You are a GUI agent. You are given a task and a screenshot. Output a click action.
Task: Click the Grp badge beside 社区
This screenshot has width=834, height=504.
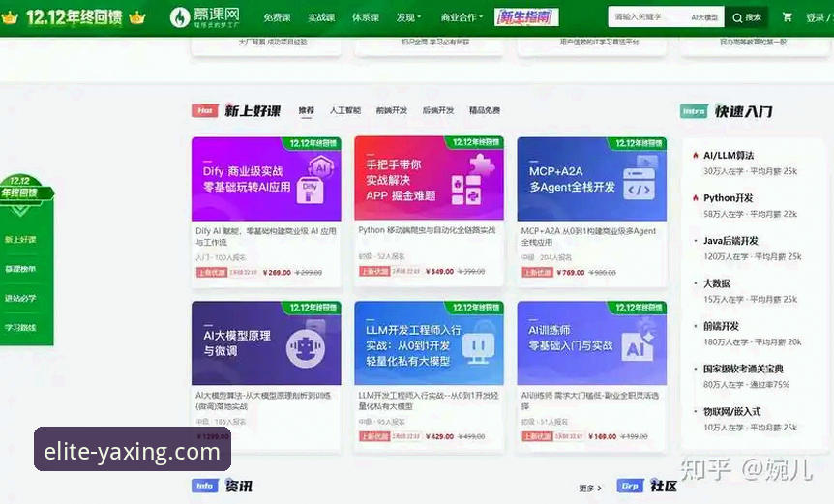tap(630, 486)
